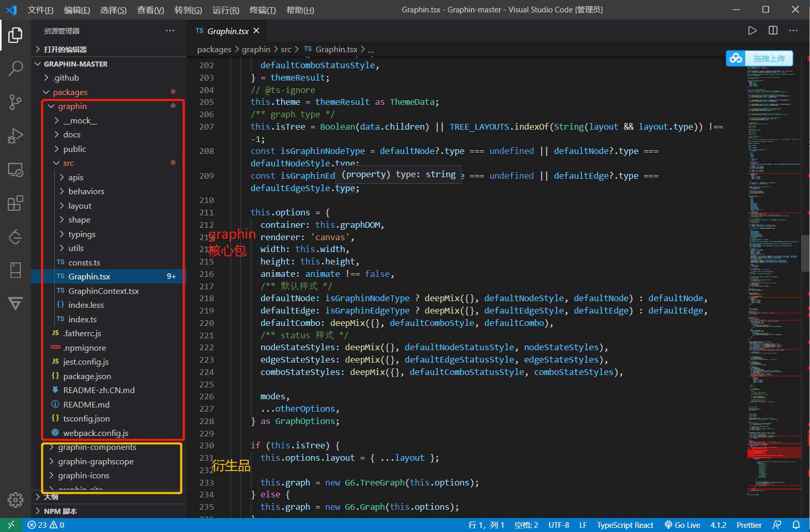This screenshot has height=532, width=810.
Task: Open the 帮助(H) menu
Action: [x=300, y=10]
